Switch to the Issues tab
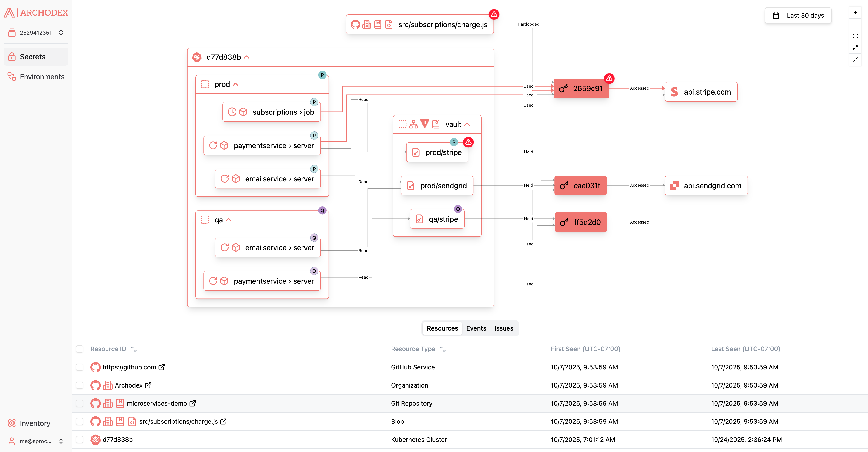868x452 pixels. point(504,328)
